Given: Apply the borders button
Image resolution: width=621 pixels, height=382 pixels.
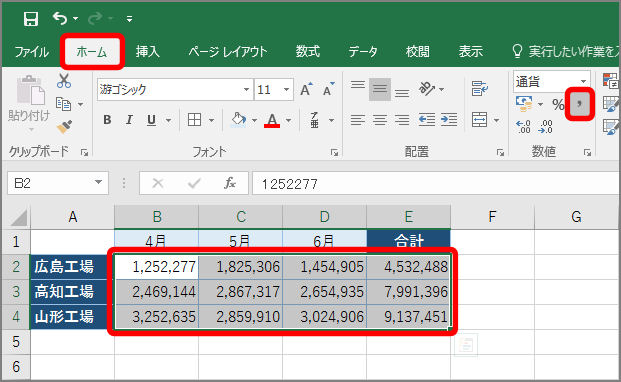Looking at the screenshot, I should (x=194, y=120).
